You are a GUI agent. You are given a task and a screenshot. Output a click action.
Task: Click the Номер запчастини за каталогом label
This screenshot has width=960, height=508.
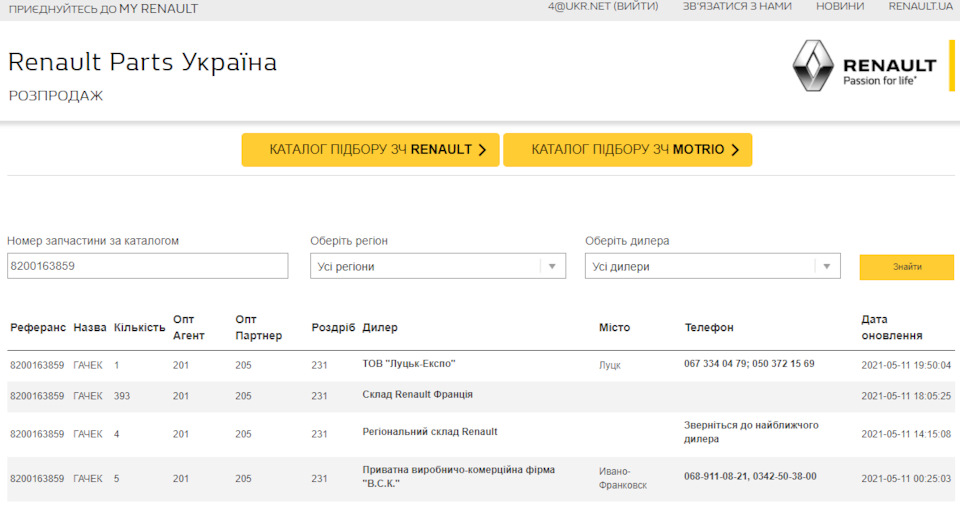click(93, 241)
